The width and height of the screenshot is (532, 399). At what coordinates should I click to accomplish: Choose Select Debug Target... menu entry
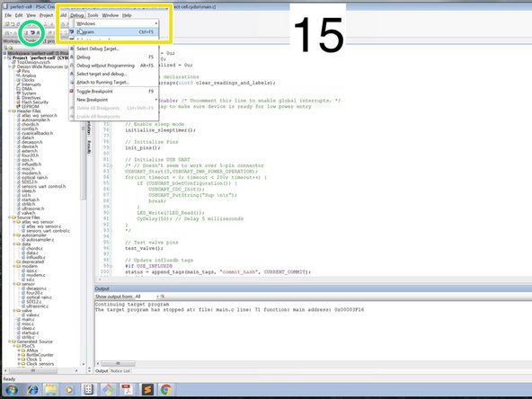113,49
